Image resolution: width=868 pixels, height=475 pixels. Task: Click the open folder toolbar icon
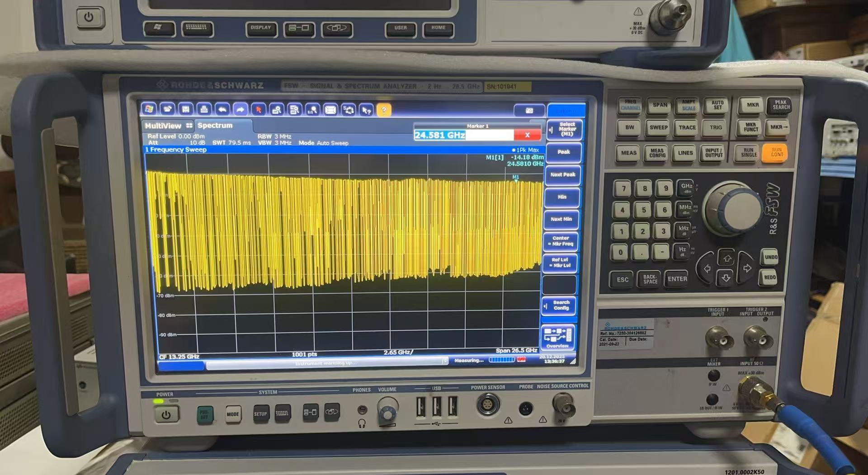click(x=167, y=109)
